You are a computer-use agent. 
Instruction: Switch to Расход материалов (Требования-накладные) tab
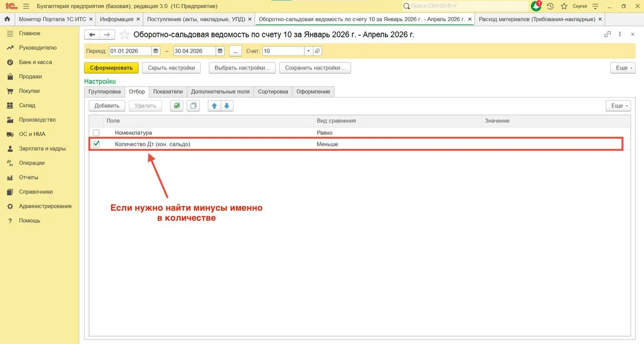(537, 19)
